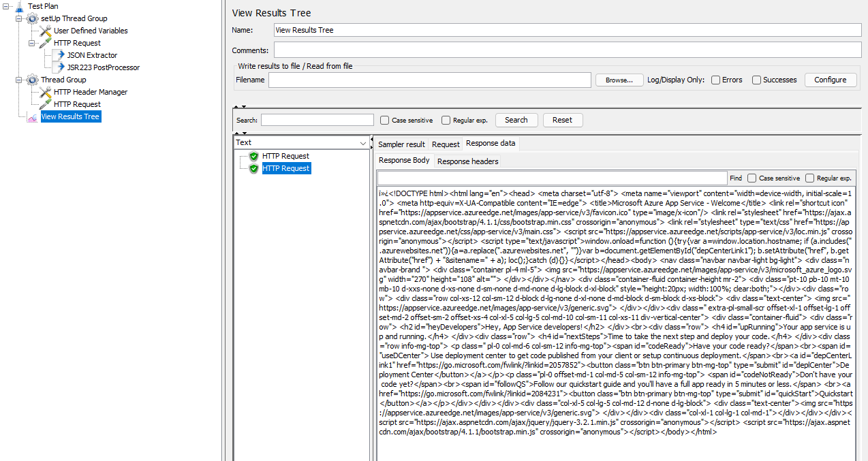This screenshot has width=868, height=461.
Task: Click the Browse button for results file
Action: click(x=619, y=80)
